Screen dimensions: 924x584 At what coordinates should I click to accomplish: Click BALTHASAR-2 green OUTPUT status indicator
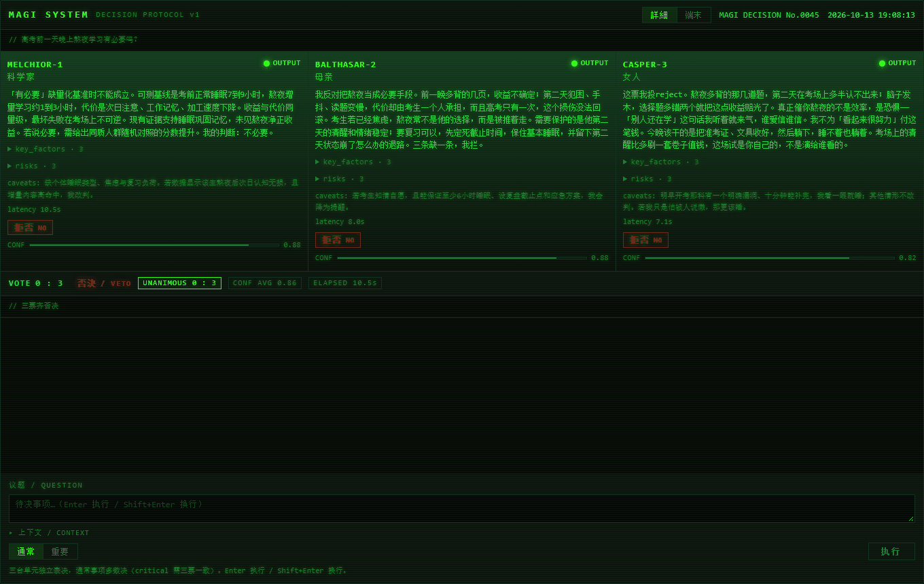click(x=590, y=63)
